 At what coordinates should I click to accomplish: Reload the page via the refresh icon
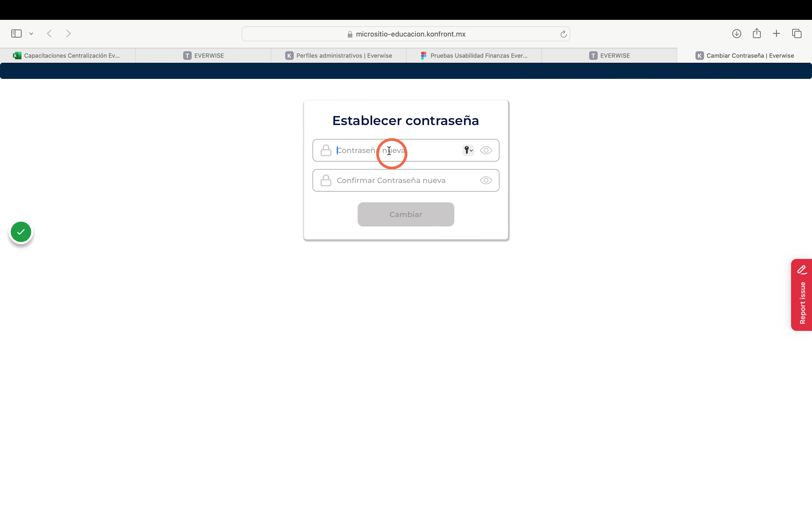563,34
